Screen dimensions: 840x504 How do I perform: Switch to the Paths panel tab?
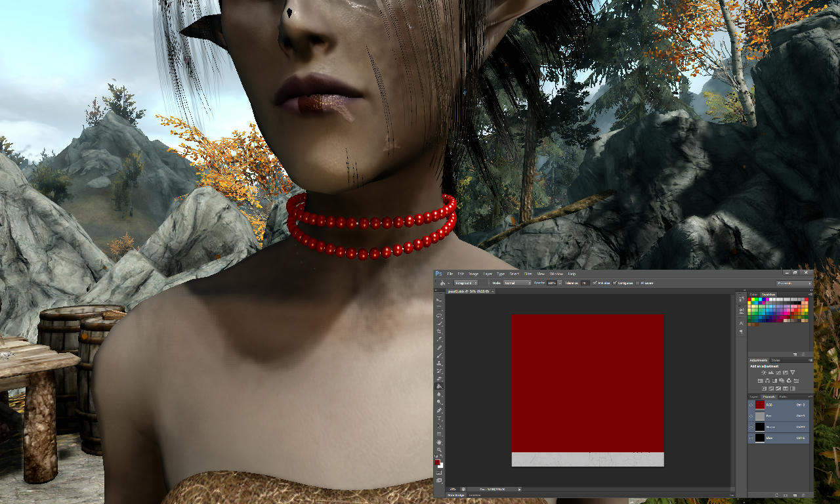pos(784,397)
